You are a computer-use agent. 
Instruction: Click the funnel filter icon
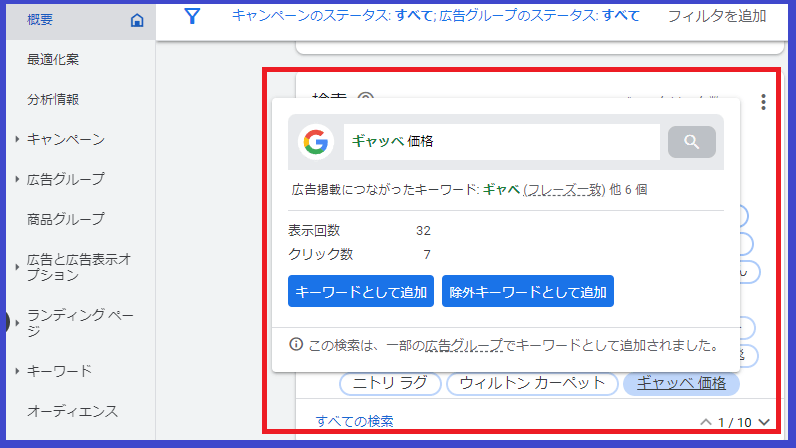point(192,16)
